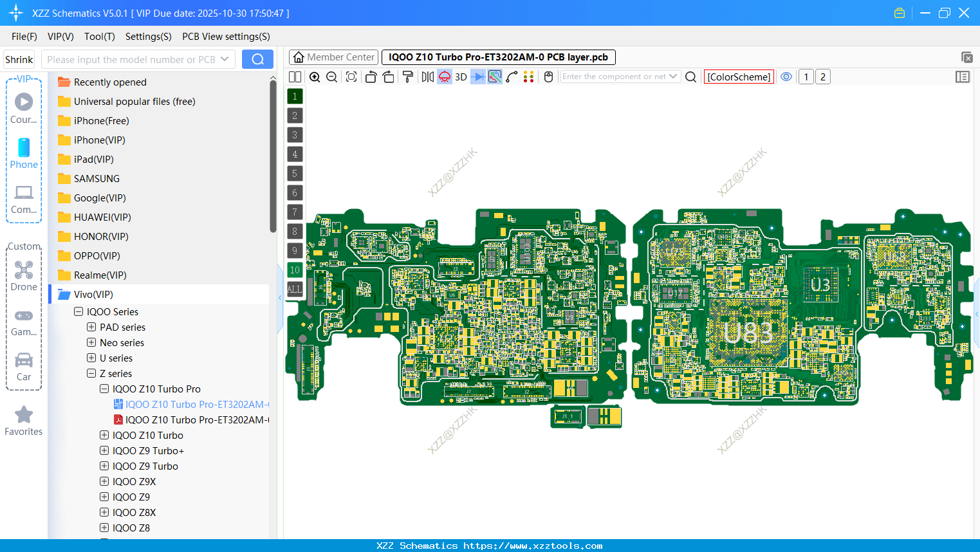
Task: Open Favorites
Action: 24,421
